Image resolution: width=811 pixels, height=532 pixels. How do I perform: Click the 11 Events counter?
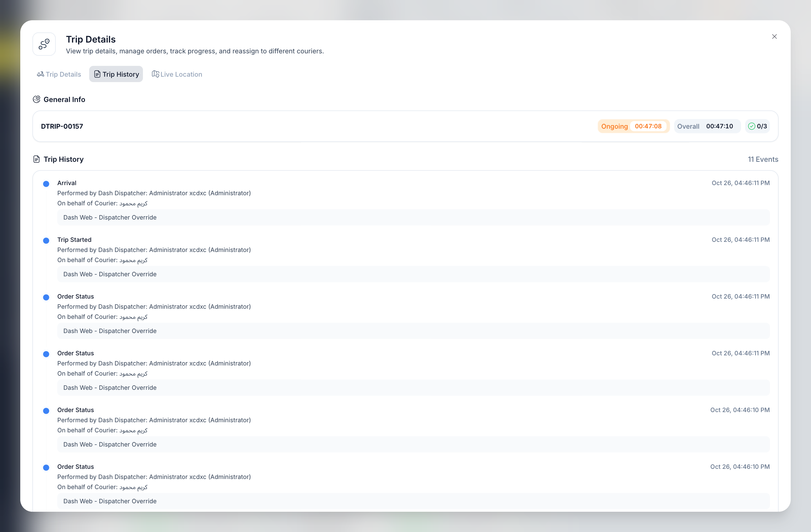[763, 159]
